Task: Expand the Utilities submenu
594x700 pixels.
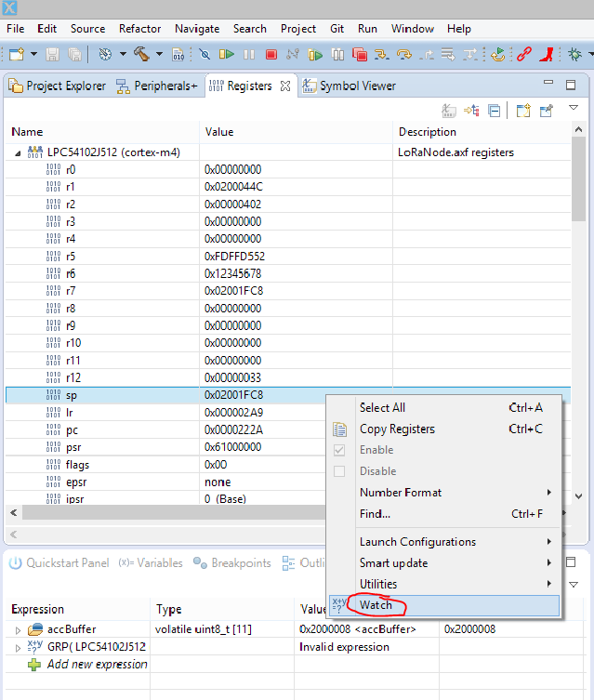Action: [x=444, y=584]
